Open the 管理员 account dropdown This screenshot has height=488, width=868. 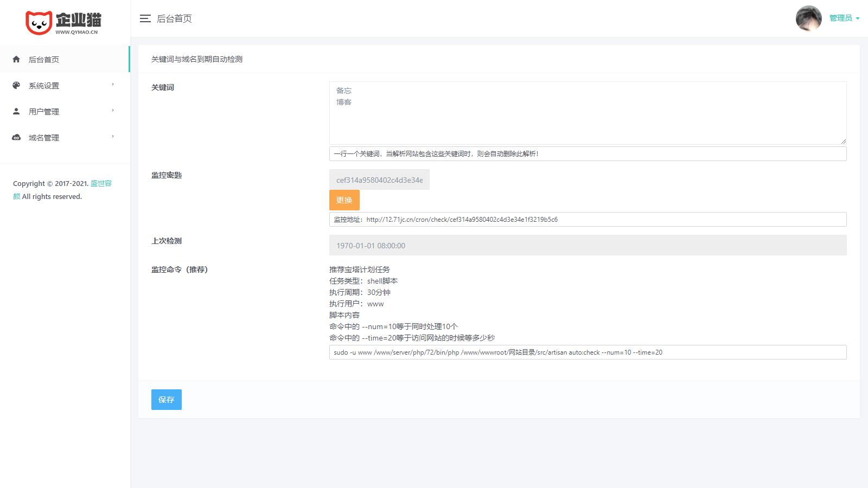[844, 18]
